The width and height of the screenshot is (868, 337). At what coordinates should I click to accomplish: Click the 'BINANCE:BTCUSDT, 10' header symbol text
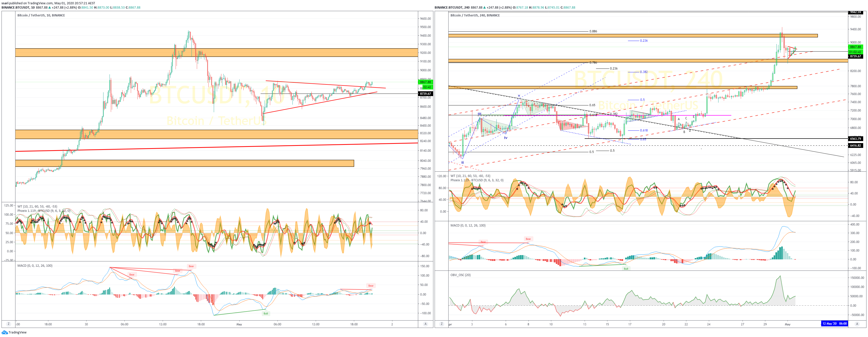click(18, 7)
